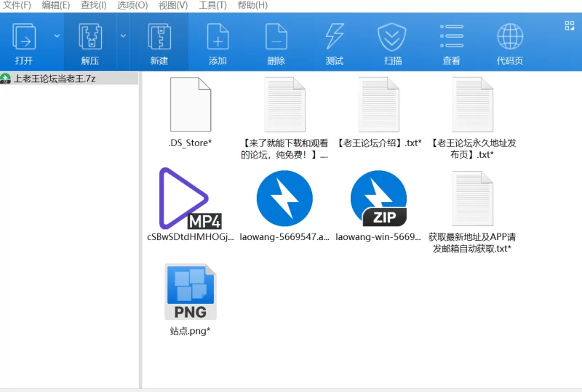Run archive test with 测试 icon
The height and width of the screenshot is (392, 582).
click(x=335, y=36)
